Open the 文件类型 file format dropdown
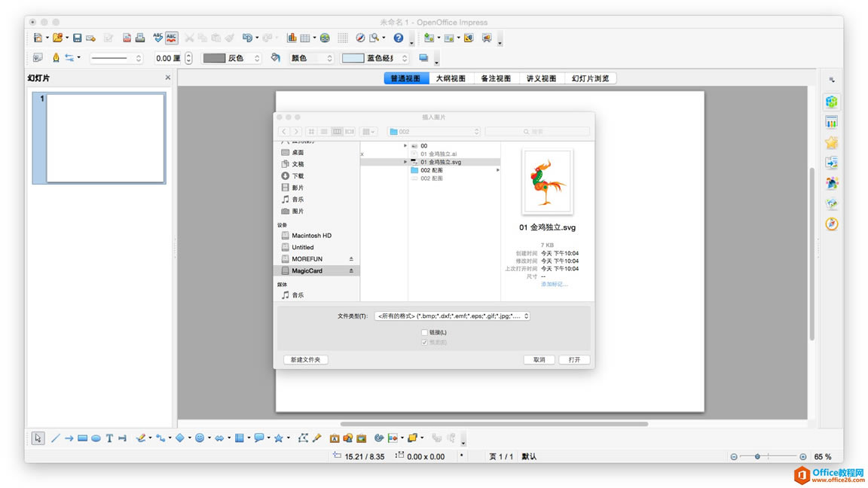 451,316
